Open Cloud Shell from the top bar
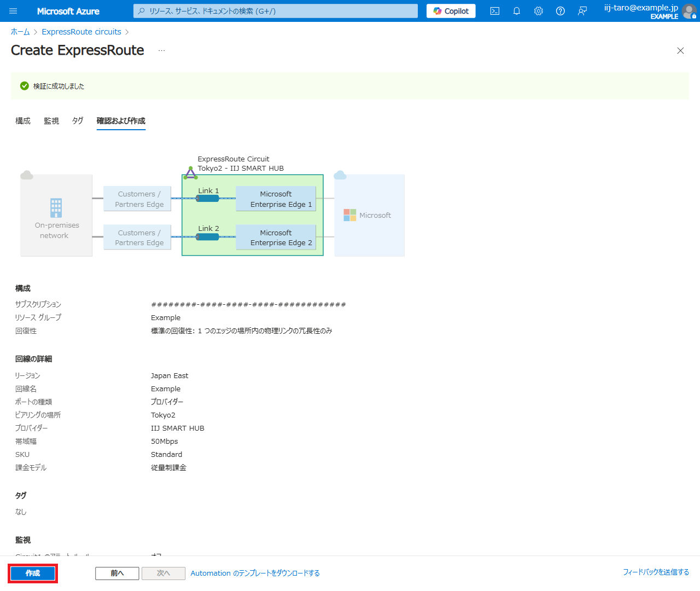Viewport: 700px width, 591px height. pyautogui.click(x=495, y=11)
